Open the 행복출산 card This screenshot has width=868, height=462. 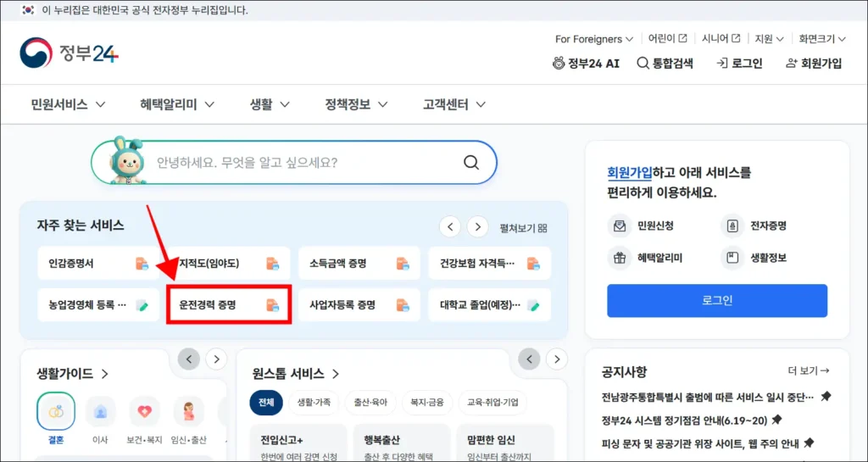click(x=402, y=444)
